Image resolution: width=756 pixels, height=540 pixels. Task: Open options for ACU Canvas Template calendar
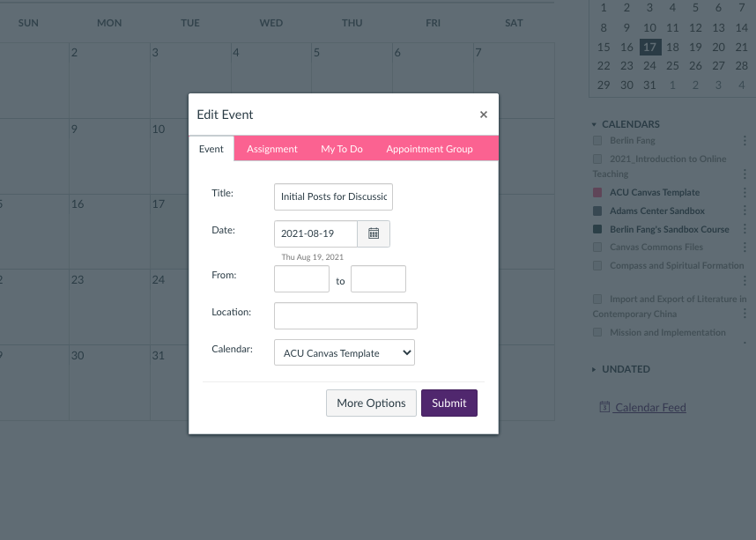pos(745,193)
